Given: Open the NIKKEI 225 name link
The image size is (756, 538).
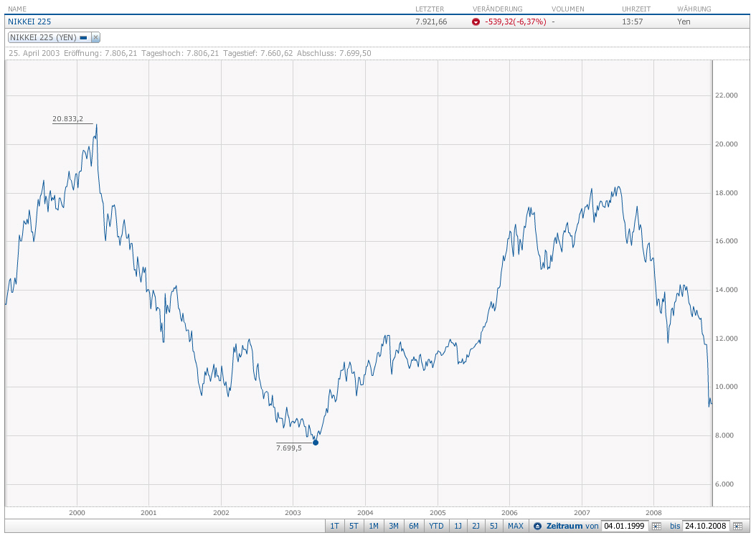Looking at the screenshot, I should pos(29,22).
